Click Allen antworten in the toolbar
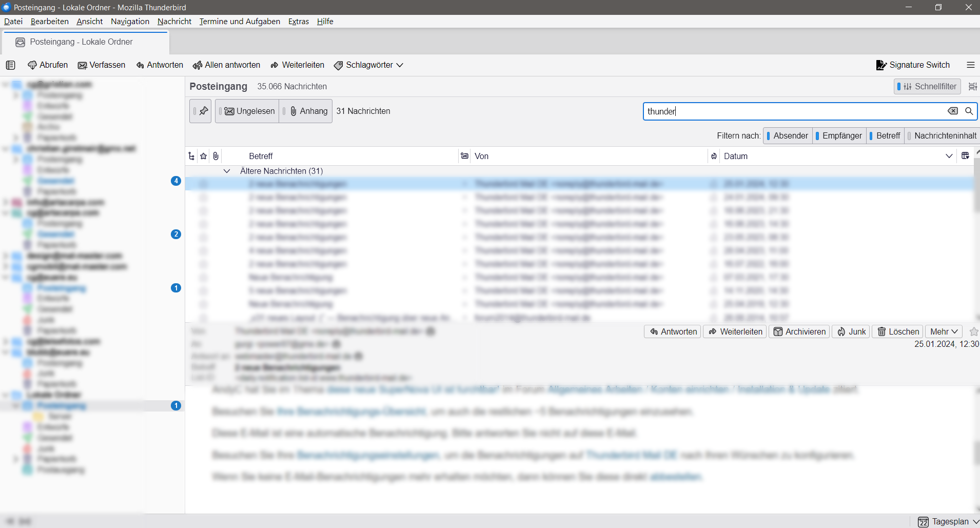980x528 pixels. (226, 65)
